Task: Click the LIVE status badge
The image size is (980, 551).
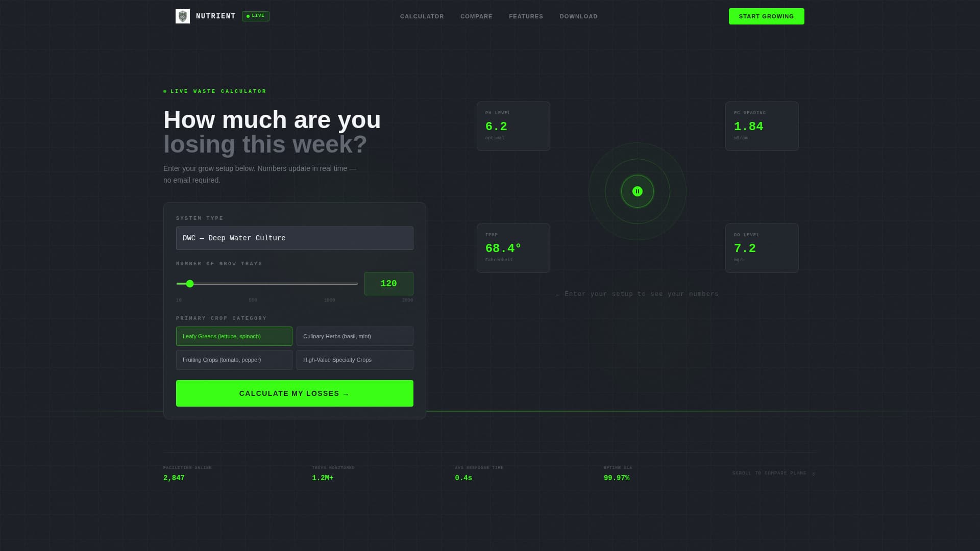Action: coord(256,16)
